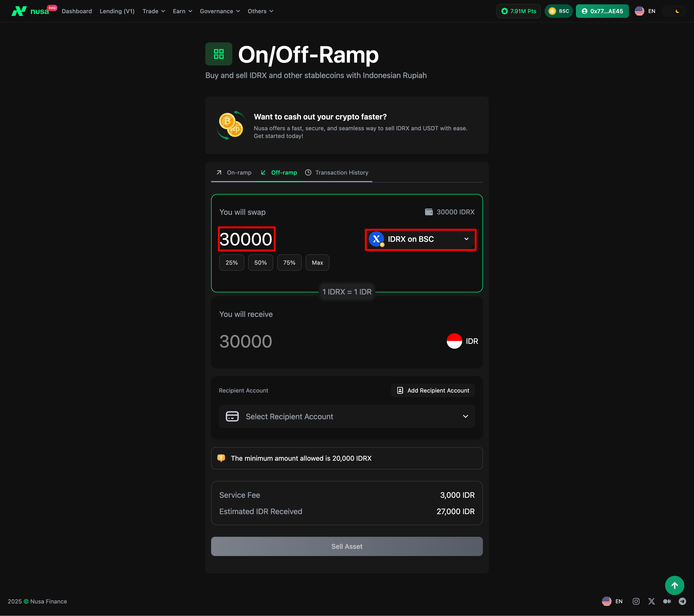The width and height of the screenshot is (694, 616).
Task: Open the Instagram icon in footer
Action: [636, 601]
